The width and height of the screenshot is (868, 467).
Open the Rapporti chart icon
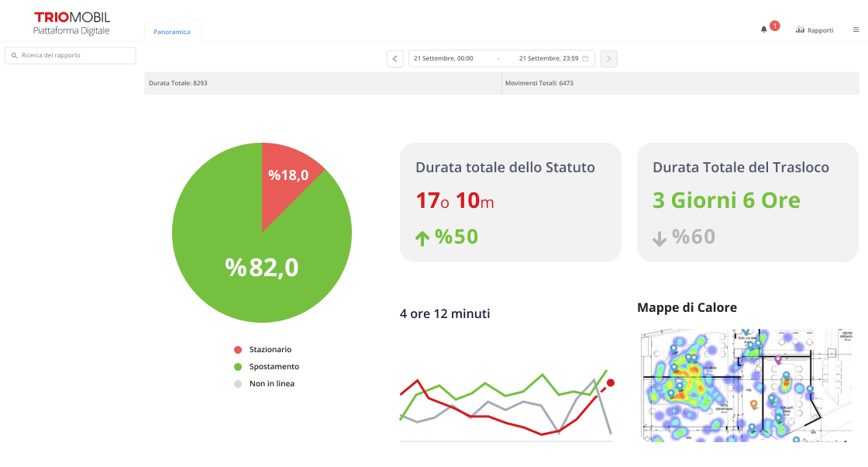click(800, 30)
